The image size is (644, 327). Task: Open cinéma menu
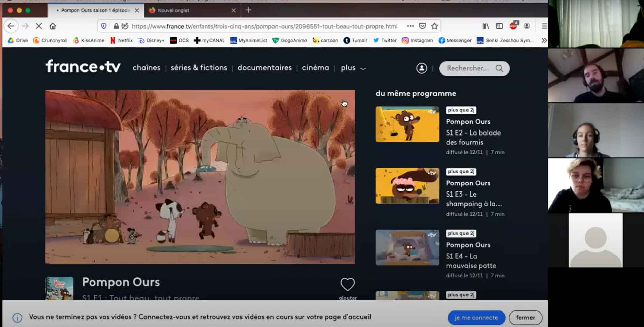316,68
